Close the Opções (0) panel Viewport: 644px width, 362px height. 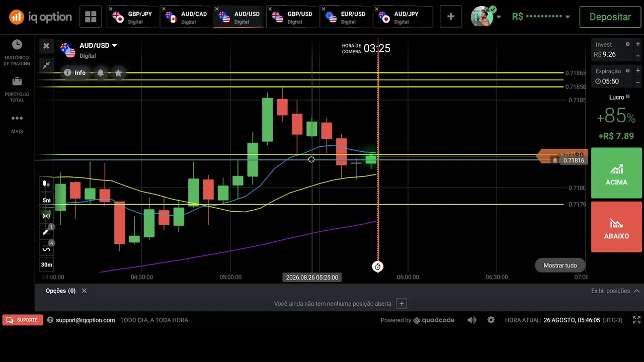pos(84,291)
